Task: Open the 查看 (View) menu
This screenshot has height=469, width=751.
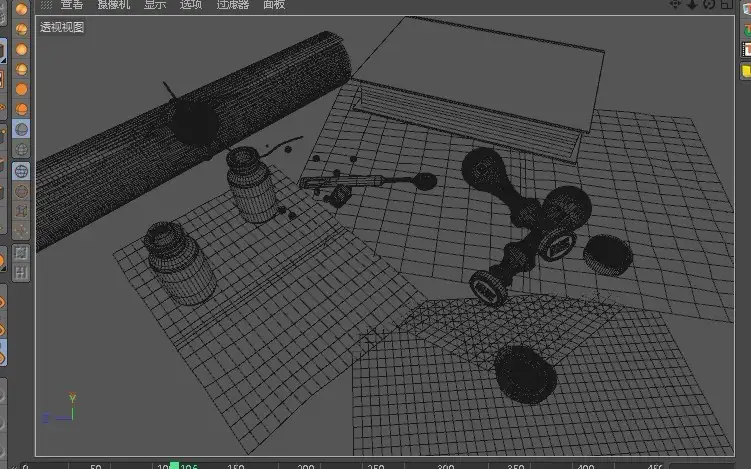Action: [x=71, y=5]
